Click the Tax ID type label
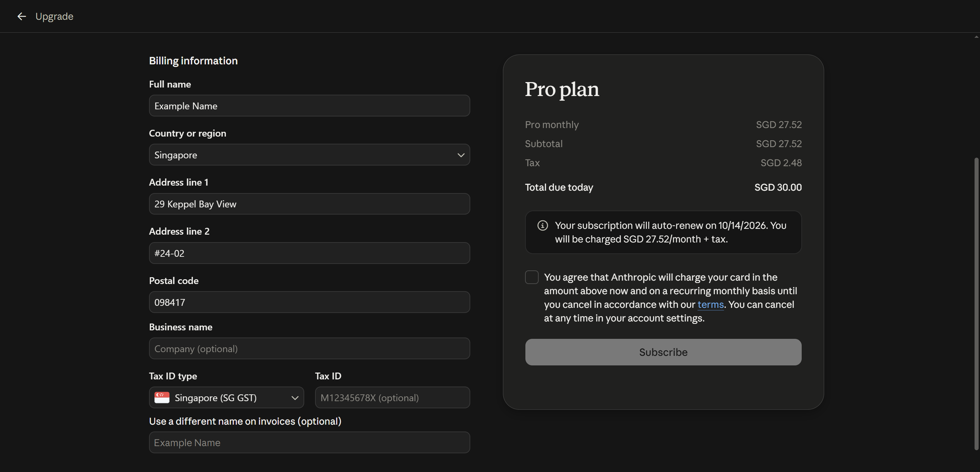 tap(173, 376)
